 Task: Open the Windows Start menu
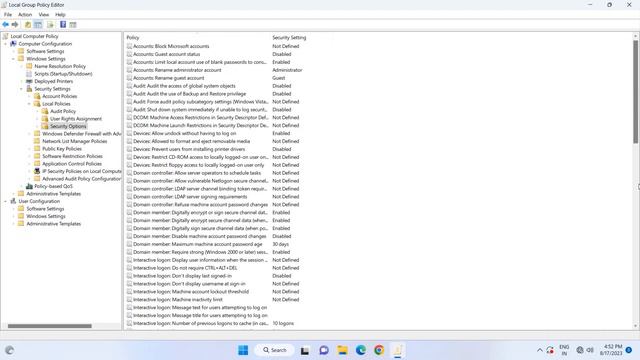(243, 350)
